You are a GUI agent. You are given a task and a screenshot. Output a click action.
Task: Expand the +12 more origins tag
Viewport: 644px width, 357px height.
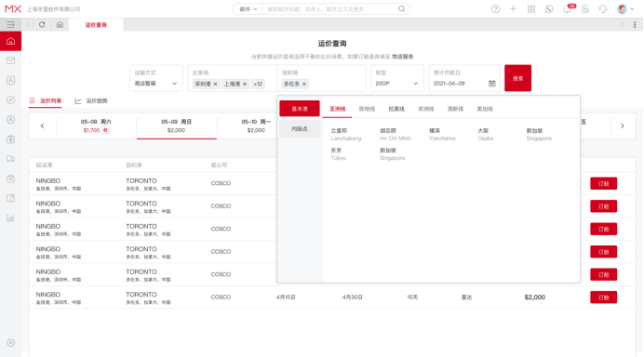click(x=258, y=84)
